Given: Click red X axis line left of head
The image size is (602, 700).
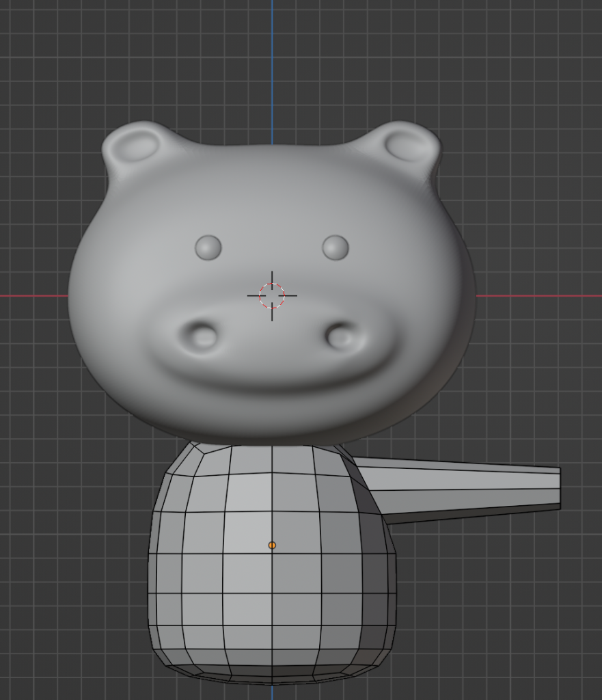Looking at the screenshot, I should (x=34, y=296).
